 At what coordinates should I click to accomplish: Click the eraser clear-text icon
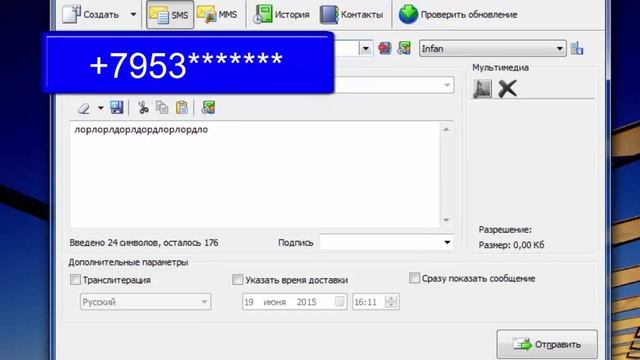pyautogui.click(x=84, y=108)
